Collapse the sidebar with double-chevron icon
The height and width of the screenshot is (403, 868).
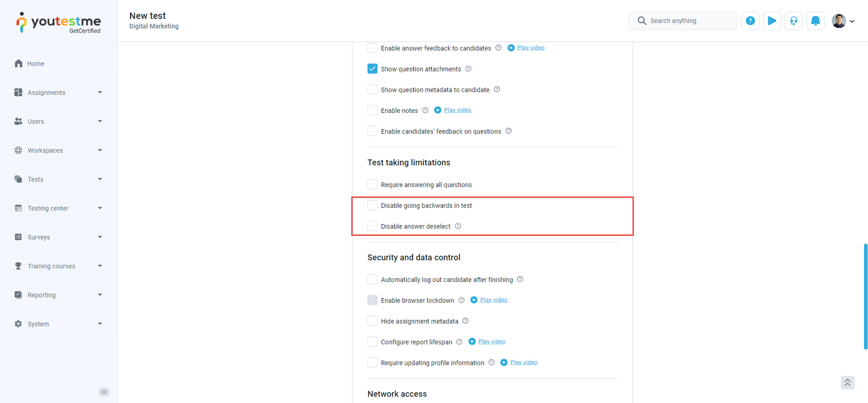click(x=104, y=392)
